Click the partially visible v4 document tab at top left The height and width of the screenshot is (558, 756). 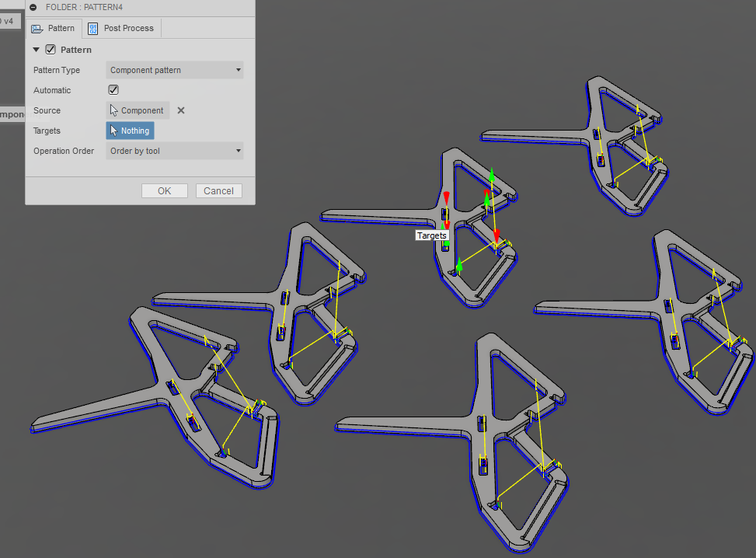coord(9,21)
